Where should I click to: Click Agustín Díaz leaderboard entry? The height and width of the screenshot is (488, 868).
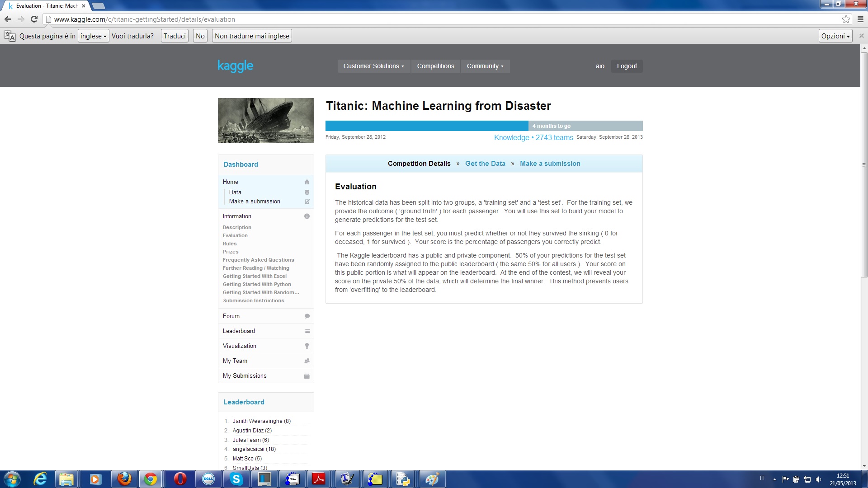click(252, 431)
